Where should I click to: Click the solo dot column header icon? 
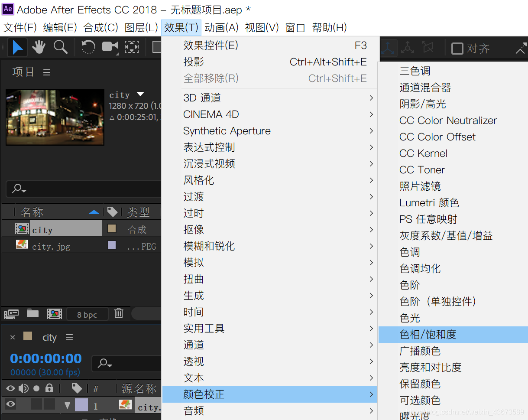click(36, 388)
